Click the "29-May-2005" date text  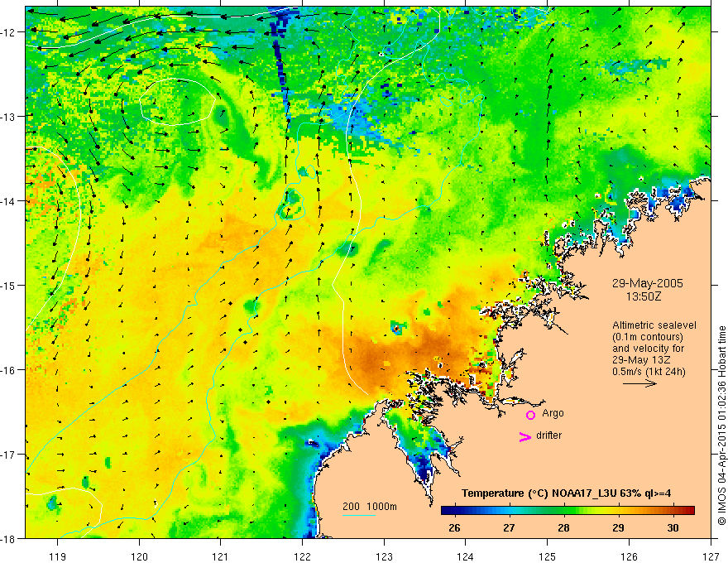click(x=647, y=283)
